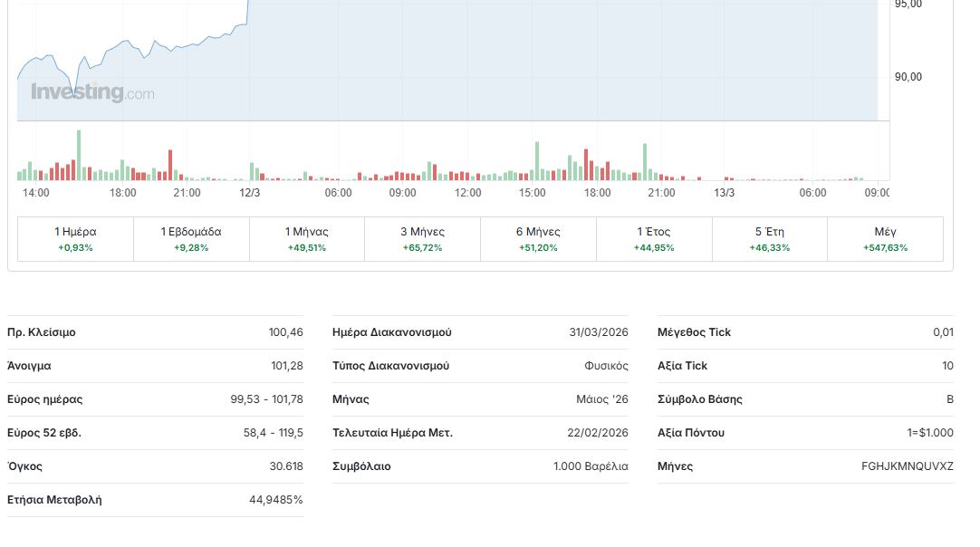Click the Εύρος 52 εβδ. label
This screenshot has width=980, height=547.
44,433
